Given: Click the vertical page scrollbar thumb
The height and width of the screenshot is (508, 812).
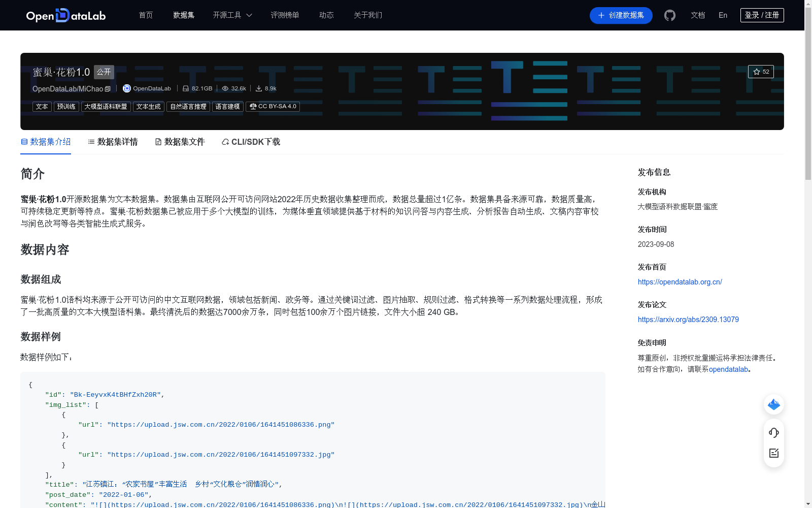Looking at the screenshot, I should [808, 94].
